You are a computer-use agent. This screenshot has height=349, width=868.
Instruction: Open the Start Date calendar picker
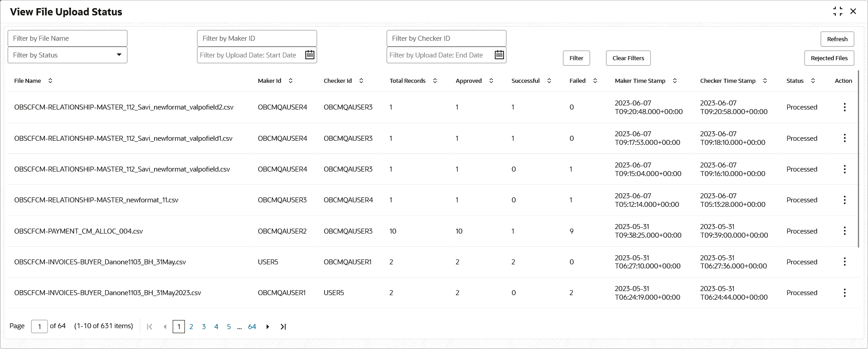pyautogui.click(x=310, y=55)
